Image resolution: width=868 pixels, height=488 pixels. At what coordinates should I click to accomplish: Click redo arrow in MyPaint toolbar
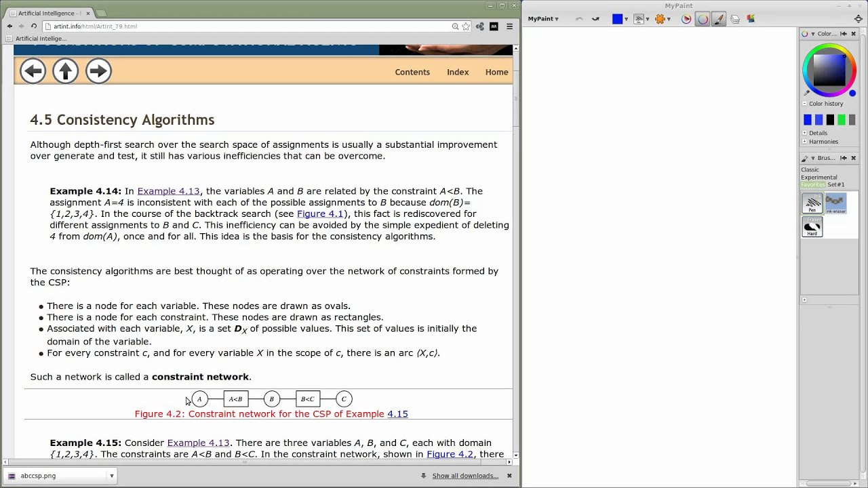tap(595, 19)
